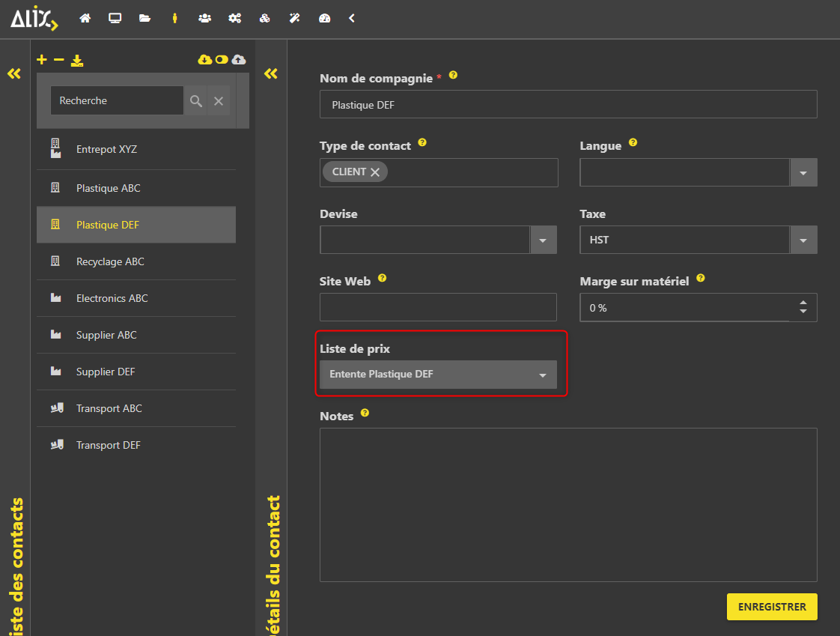Add a new contact with plus icon
This screenshot has height=636, width=840.
click(42, 60)
